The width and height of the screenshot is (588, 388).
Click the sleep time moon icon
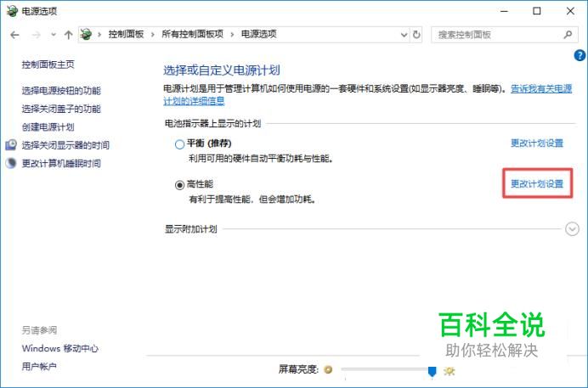click(11, 163)
